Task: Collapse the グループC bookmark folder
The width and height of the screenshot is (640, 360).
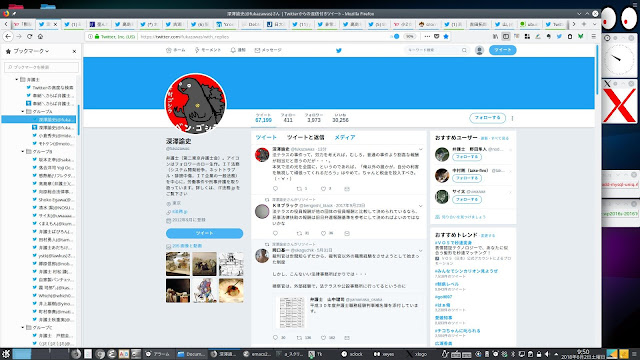Action: click(x=23, y=327)
